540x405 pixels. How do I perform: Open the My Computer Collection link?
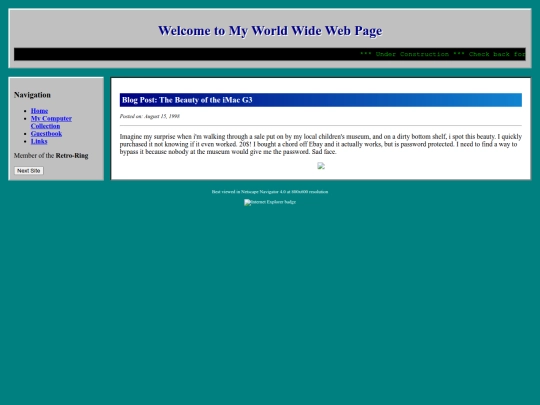(x=51, y=122)
